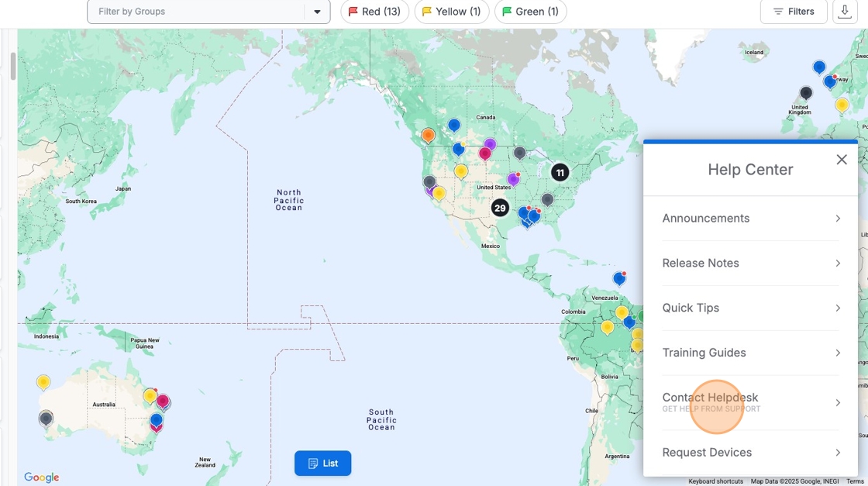Select the yellow pin above the Peru label

pyautogui.click(x=608, y=328)
